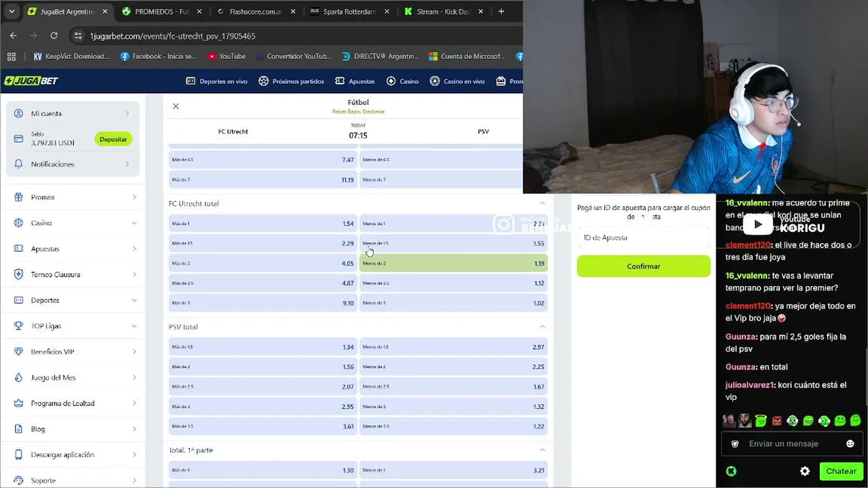Open the Facebook bookmark
Viewport: 868px width, 488px height.
click(x=158, y=56)
